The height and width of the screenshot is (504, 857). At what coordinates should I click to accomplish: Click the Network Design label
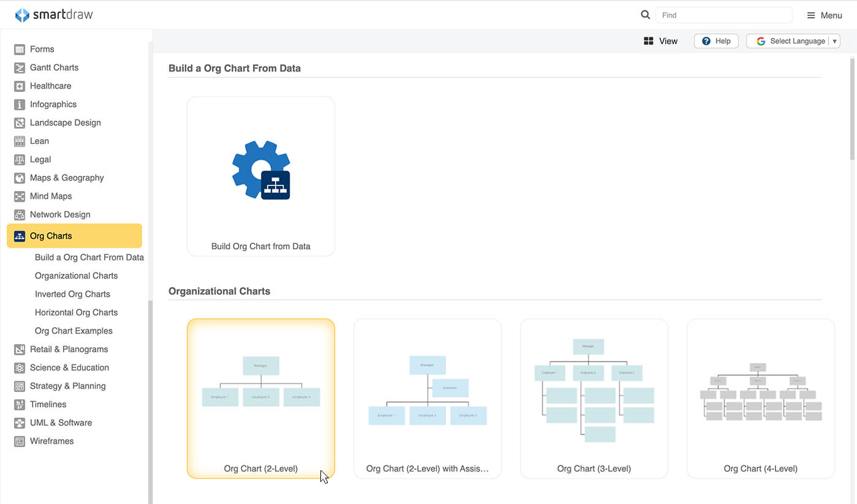click(60, 214)
